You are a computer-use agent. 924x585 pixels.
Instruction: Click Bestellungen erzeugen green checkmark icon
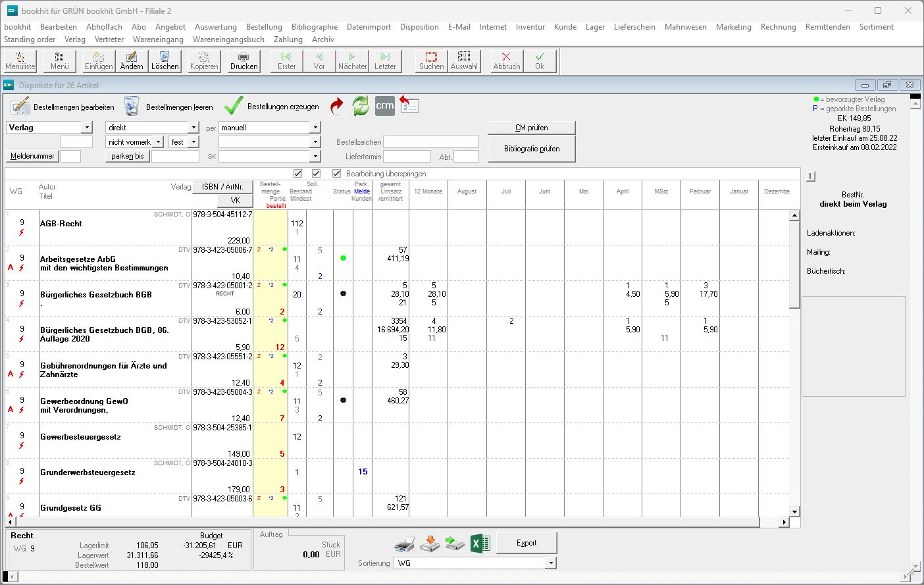click(x=234, y=106)
